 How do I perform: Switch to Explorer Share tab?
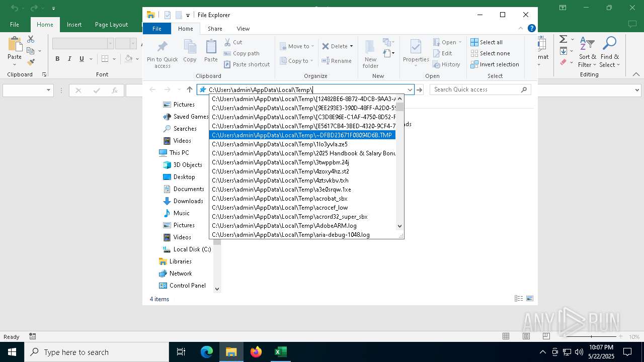215,29
